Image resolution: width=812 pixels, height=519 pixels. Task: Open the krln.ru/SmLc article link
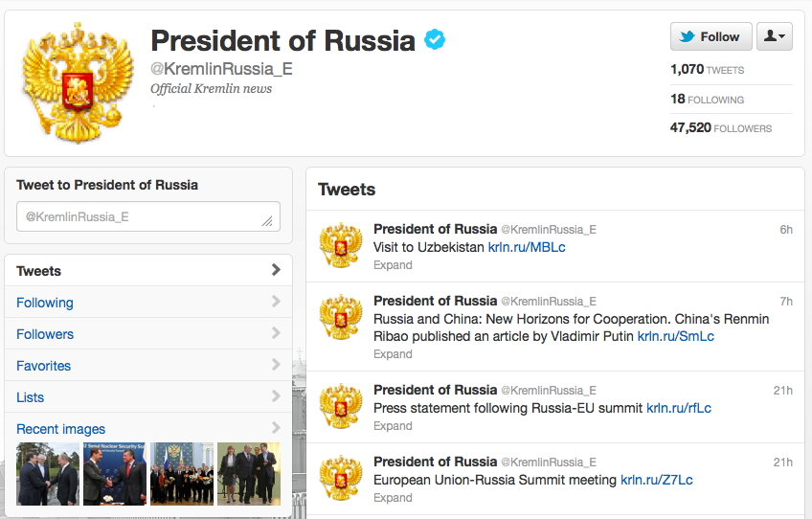click(675, 336)
